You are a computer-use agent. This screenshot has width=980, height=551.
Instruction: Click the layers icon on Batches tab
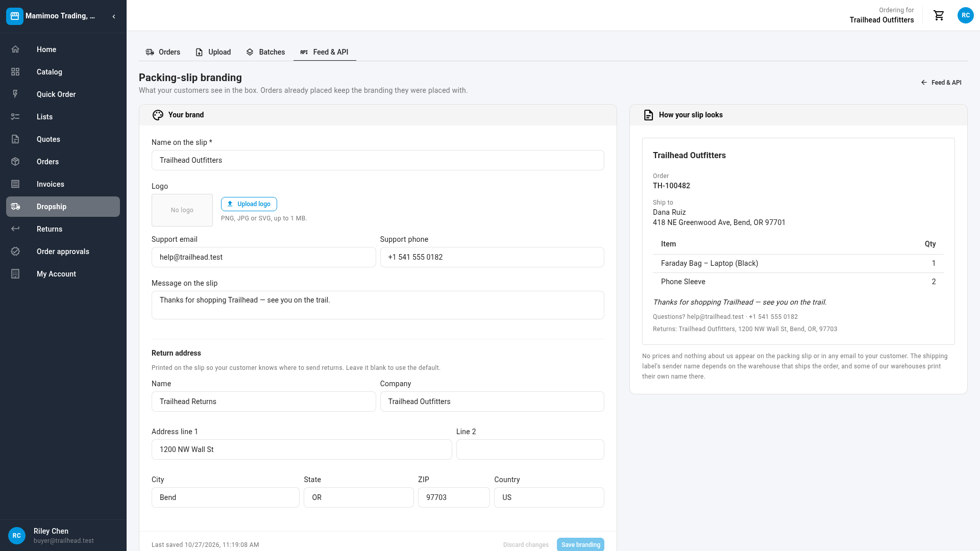click(x=250, y=52)
